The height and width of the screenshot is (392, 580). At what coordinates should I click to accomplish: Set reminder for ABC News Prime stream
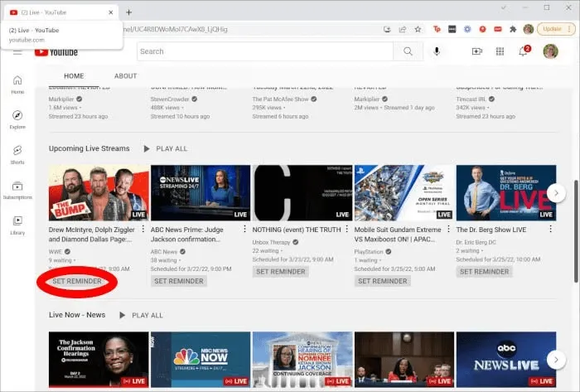tap(179, 281)
